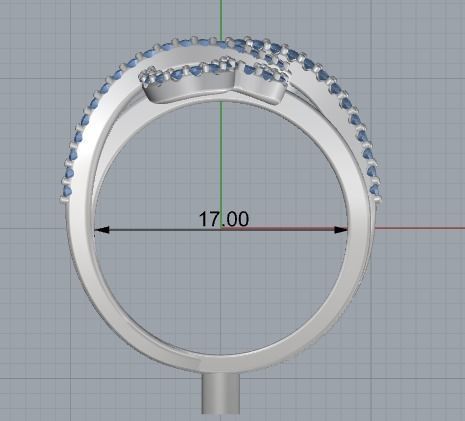Image resolution: width=465 pixels, height=421 pixels.
Task: Select the heart-shaped setting on top of ring
Action: [216, 81]
